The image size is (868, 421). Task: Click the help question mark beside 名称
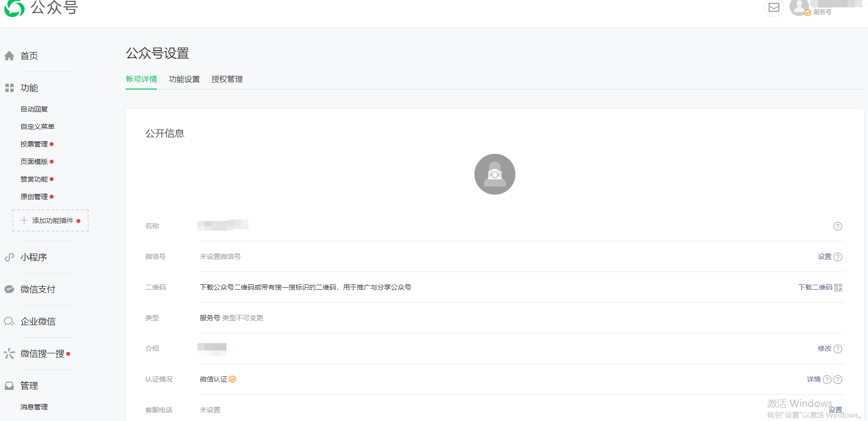[838, 226]
